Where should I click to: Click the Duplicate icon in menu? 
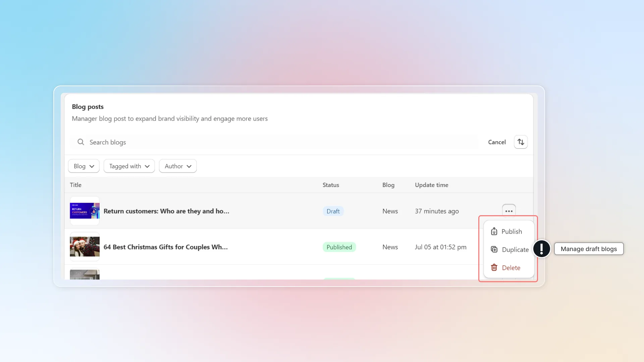(494, 249)
